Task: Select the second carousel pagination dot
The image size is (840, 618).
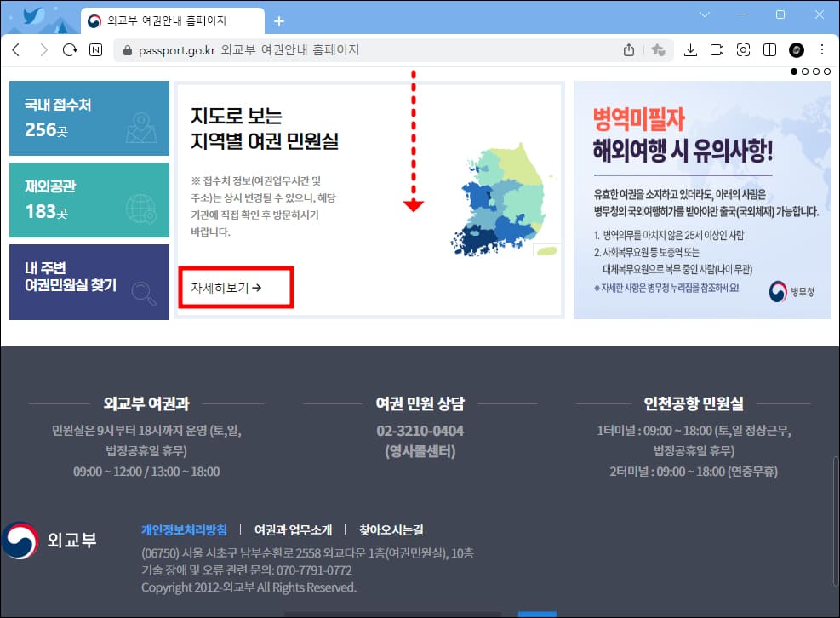Action: pyautogui.click(x=806, y=72)
